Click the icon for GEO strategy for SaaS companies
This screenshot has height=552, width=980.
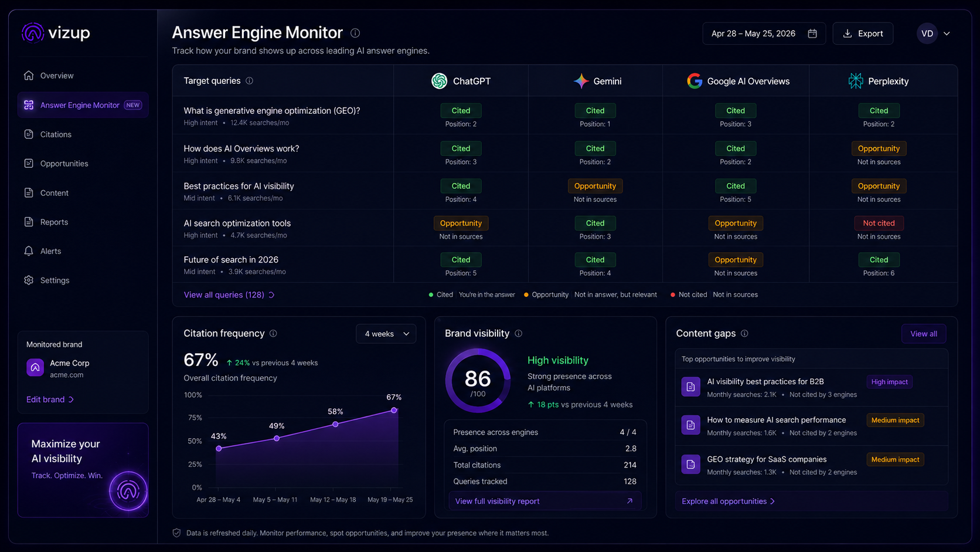click(690, 464)
